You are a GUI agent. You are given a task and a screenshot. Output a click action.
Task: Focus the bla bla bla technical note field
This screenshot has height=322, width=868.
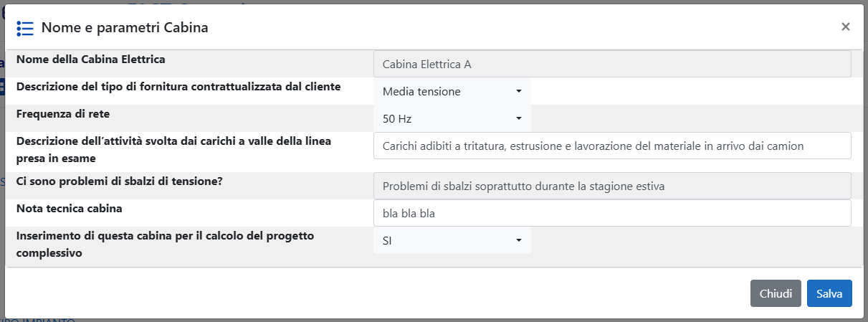611,214
